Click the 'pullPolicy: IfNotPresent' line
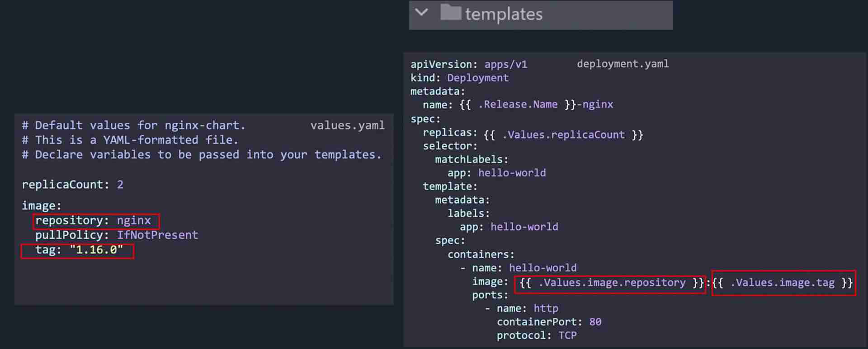The image size is (868, 349). tap(117, 235)
